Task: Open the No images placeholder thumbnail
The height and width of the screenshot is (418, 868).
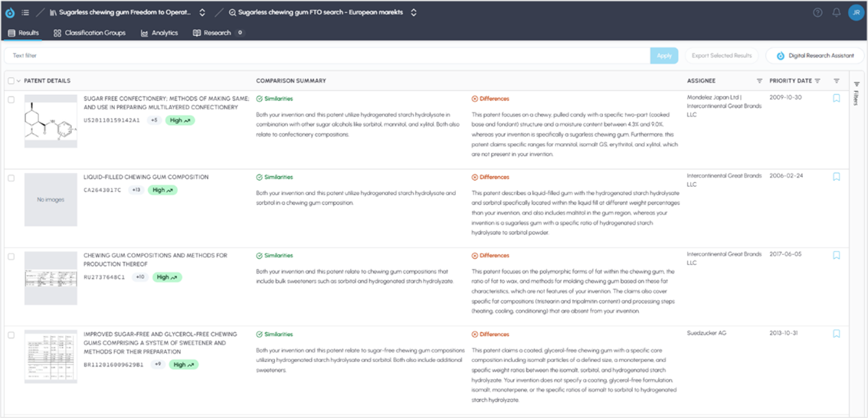Action: 51,200
